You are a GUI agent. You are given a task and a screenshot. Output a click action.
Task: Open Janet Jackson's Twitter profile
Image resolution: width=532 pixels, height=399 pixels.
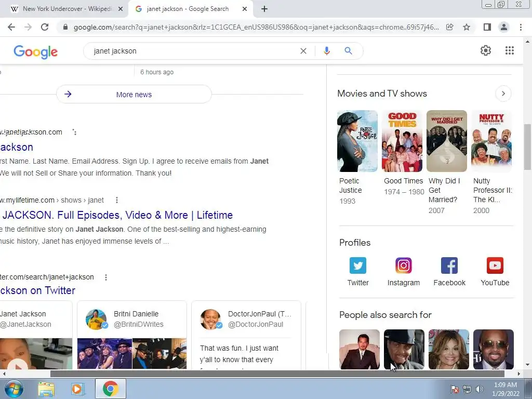point(357,272)
